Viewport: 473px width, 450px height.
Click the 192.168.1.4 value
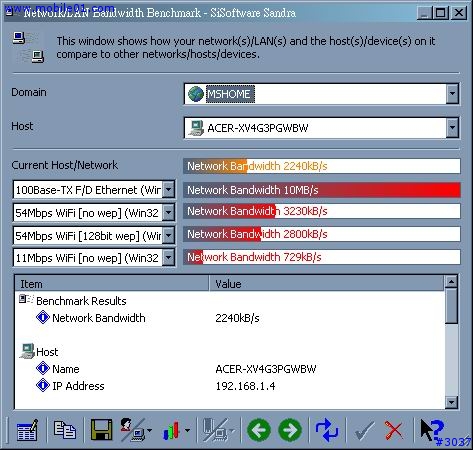coord(245,386)
